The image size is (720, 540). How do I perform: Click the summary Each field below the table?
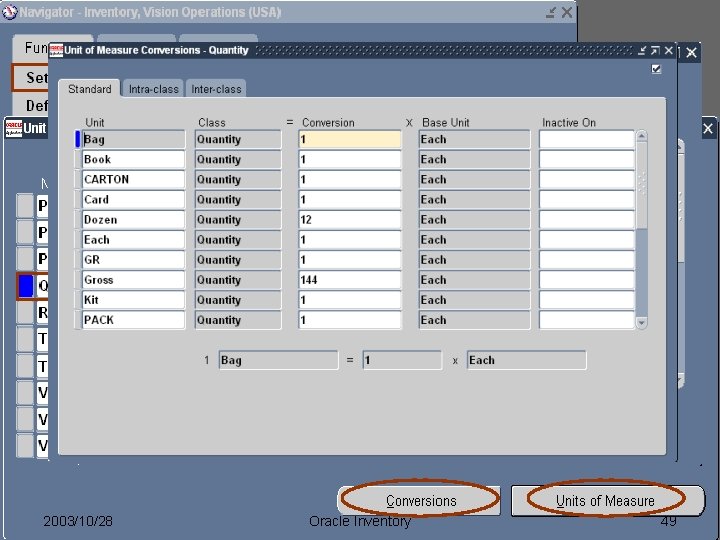[526, 360]
